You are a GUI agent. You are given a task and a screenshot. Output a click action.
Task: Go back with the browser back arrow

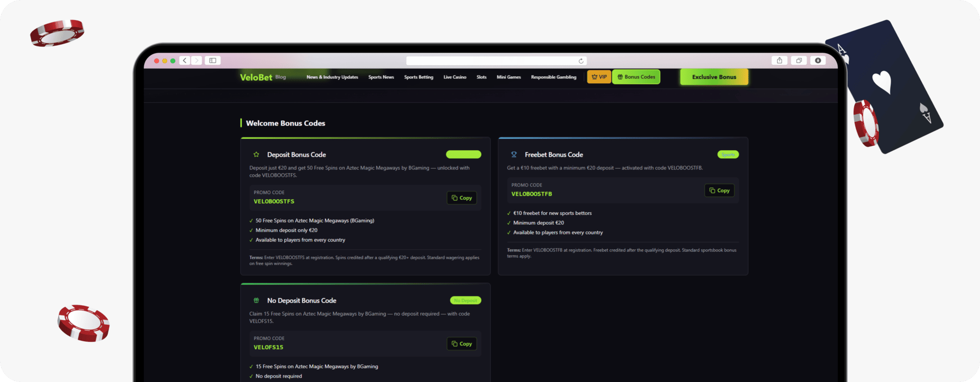coord(185,60)
